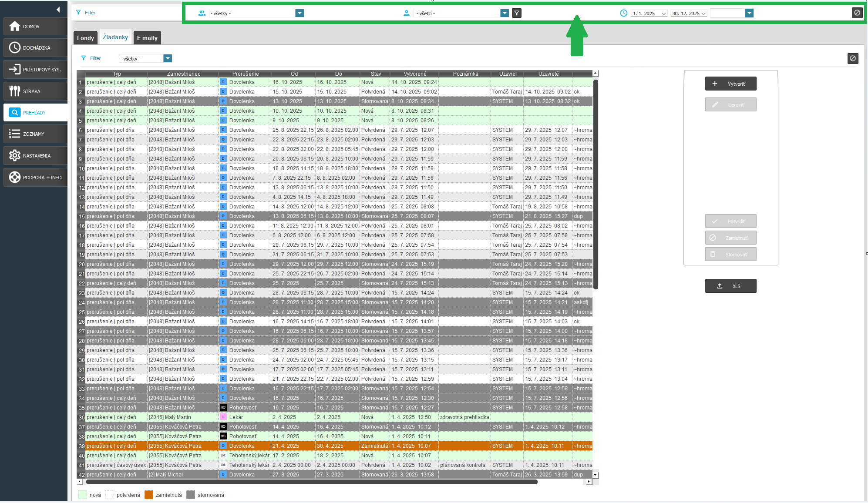Collapse sidebar with left arrow
Image resolution: width=868 pixels, height=503 pixels.
[58, 10]
